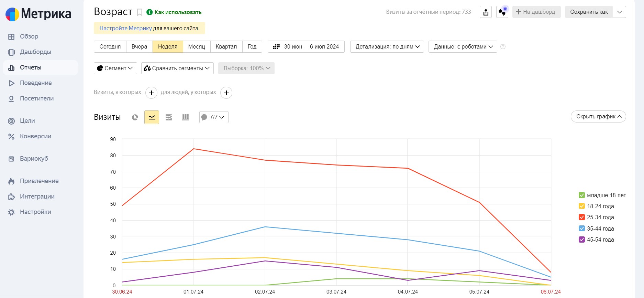Screen dimensions: 644x298
Task: Select the 'Месяц' period tab
Action: (x=197, y=47)
